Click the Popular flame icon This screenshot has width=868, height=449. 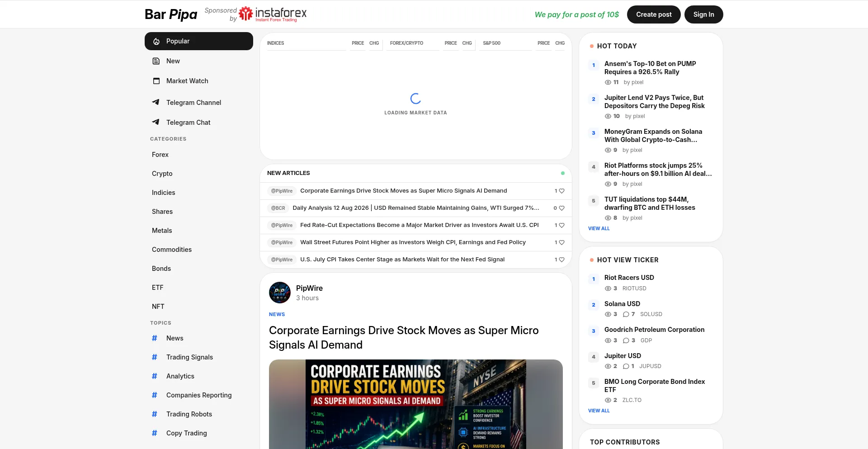click(x=156, y=41)
